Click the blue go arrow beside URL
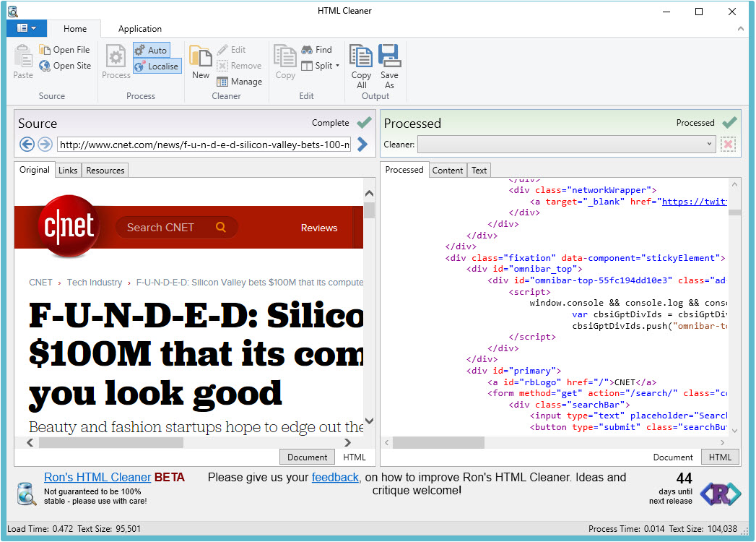 tap(362, 145)
